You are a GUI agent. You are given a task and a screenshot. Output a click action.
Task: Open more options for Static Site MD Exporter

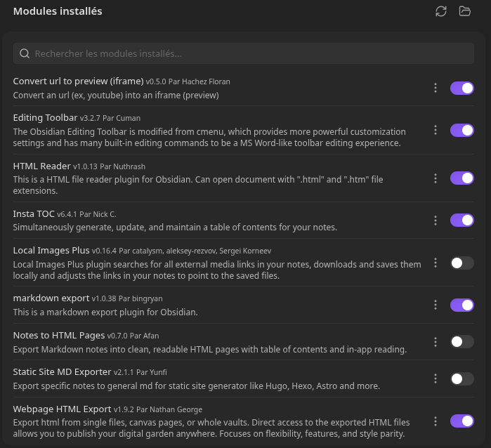coord(436,378)
